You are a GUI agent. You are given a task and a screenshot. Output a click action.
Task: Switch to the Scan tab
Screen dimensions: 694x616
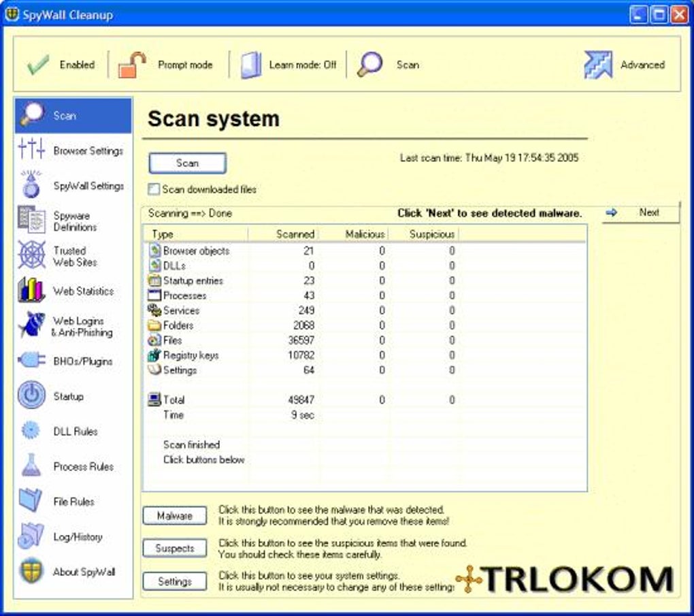[x=72, y=115]
